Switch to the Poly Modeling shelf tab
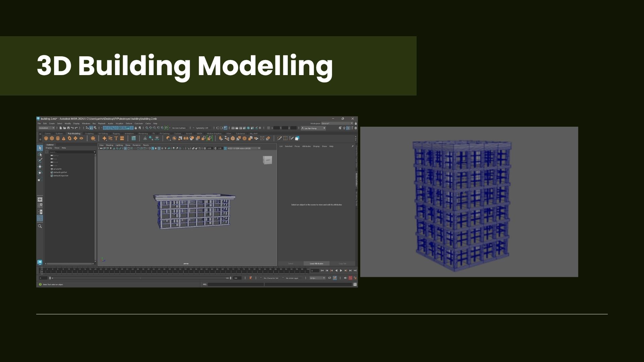This screenshot has width=644, height=362. (x=74, y=133)
